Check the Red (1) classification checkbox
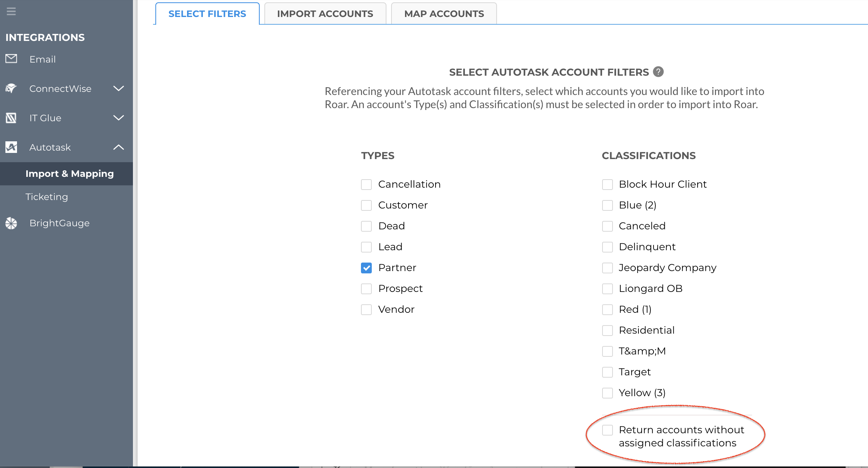Viewport: 868px width, 468px height. coord(608,310)
